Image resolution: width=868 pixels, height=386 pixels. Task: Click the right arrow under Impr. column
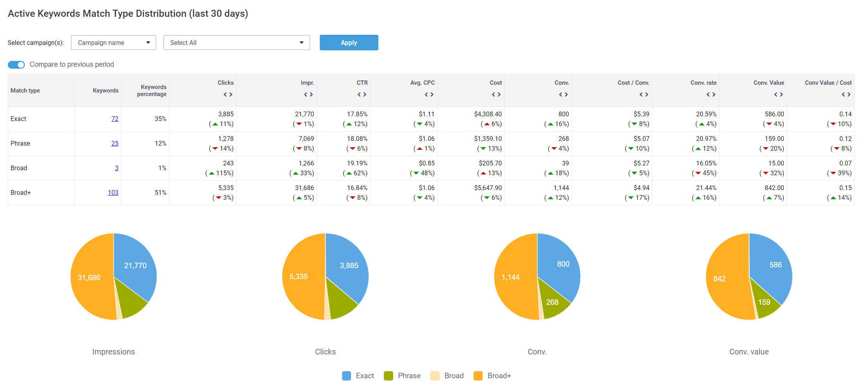click(x=311, y=94)
